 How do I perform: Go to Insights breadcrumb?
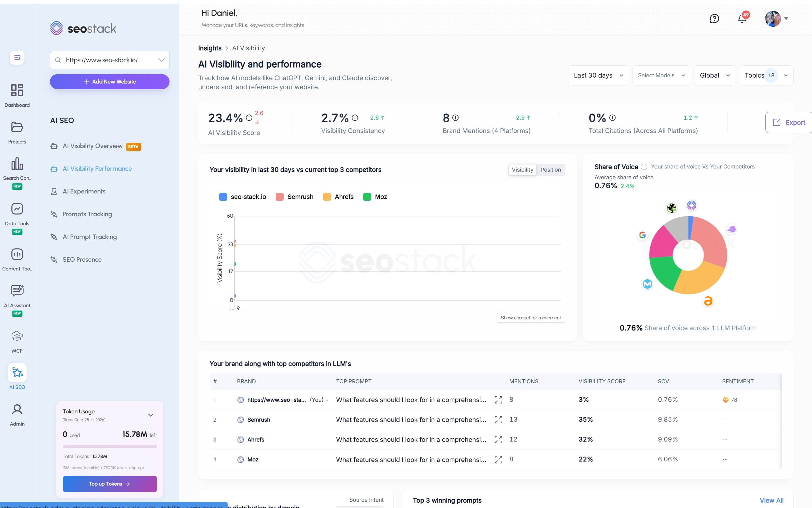pos(210,48)
